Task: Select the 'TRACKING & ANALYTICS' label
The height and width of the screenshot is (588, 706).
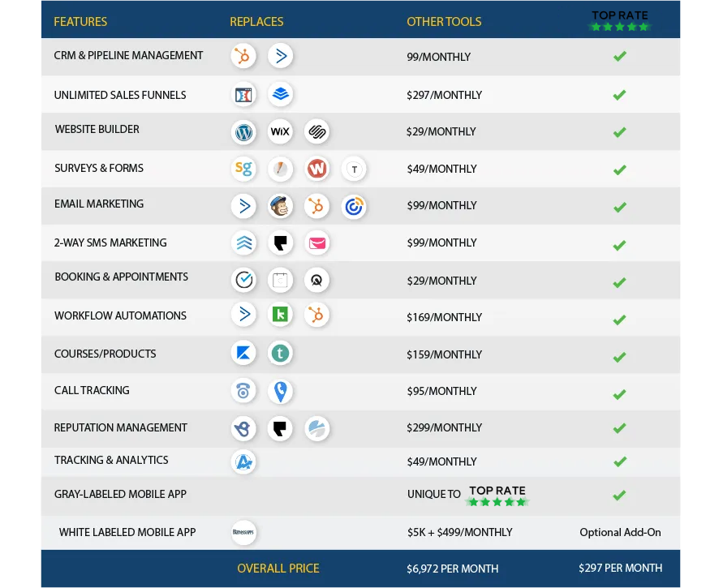Action: 111,460
